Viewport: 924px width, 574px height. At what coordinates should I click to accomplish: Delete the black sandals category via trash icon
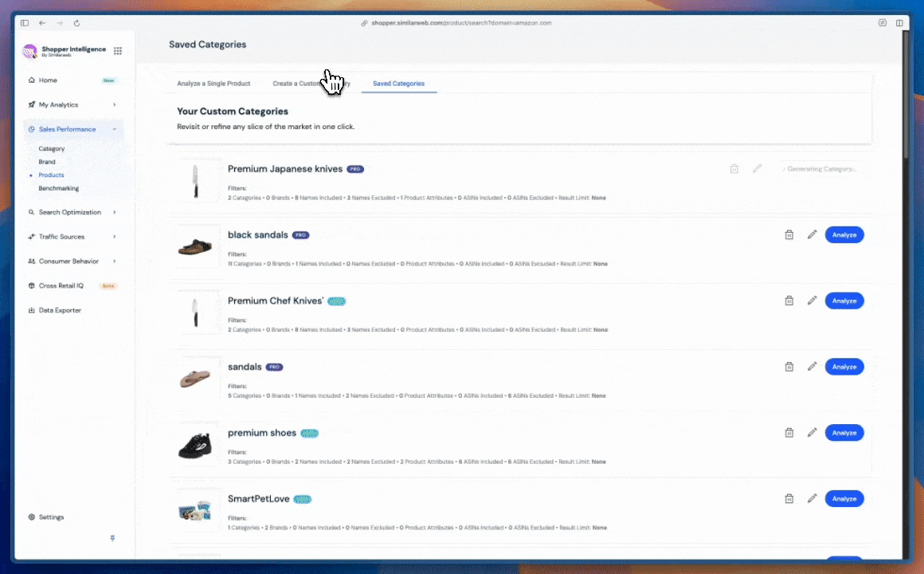789,234
